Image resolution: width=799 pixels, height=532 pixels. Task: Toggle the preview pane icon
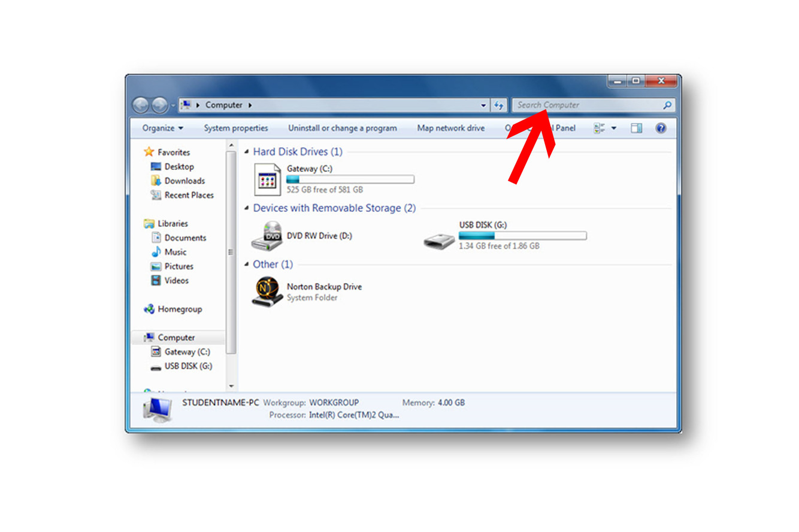pos(637,128)
